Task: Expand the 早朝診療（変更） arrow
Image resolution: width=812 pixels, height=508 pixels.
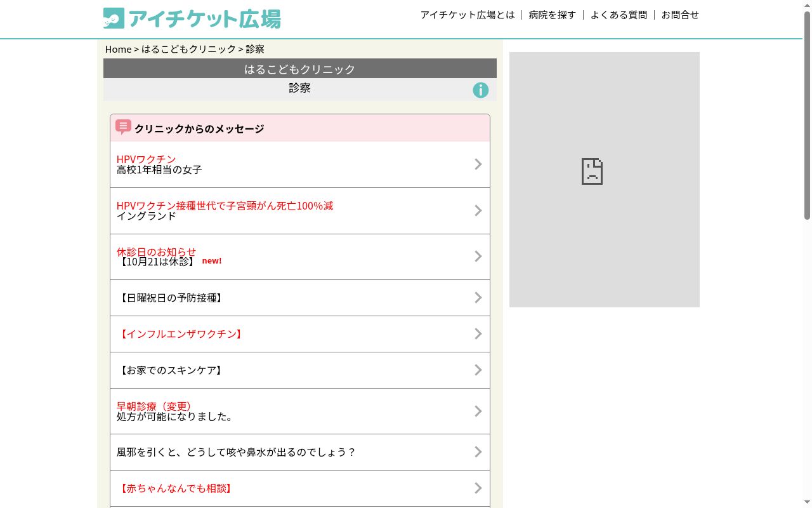Action: pos(478,411)
